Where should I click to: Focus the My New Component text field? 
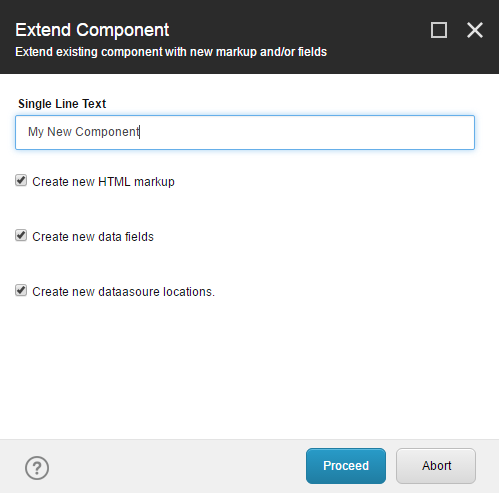tap(245, 132)
